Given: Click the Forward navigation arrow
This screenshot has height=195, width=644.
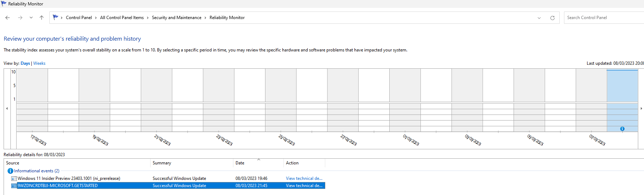Looking at the screenshot, I should [20, 18].
